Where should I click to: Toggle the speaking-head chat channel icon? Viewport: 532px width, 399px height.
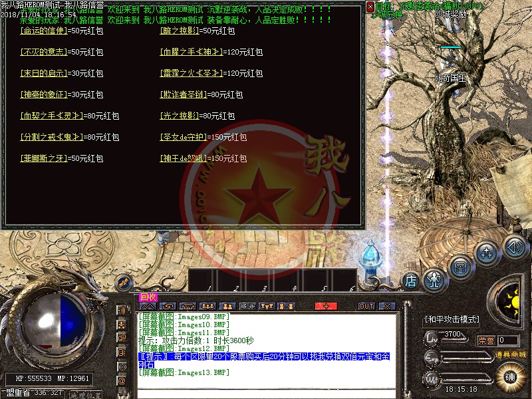[x=122, y=352]
